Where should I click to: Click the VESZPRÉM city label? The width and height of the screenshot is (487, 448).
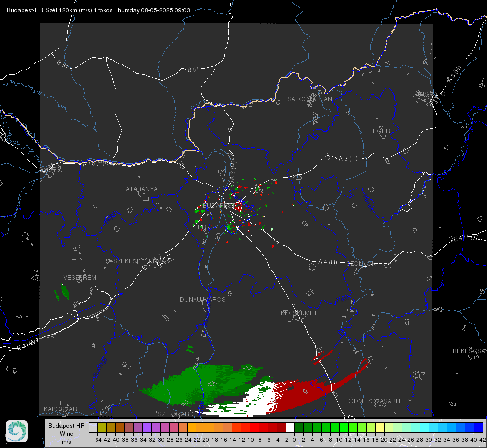pos(80,278)
